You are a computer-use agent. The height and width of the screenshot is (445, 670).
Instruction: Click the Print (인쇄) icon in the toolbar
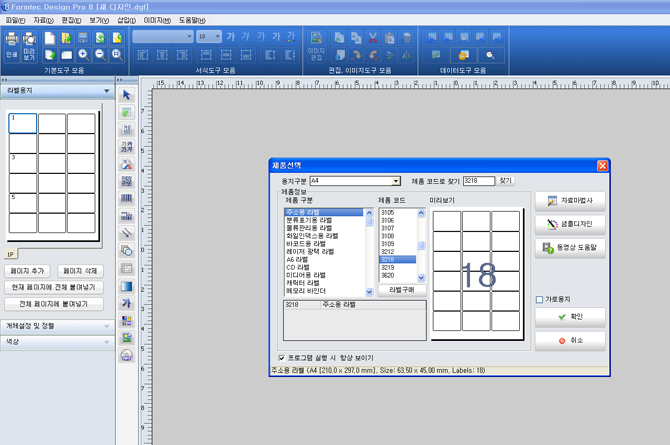[12, 46]
